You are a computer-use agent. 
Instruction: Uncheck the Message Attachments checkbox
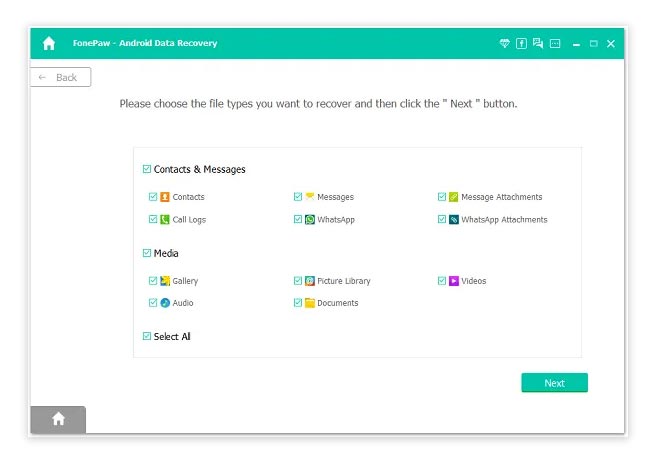click(x=442, y=196)
